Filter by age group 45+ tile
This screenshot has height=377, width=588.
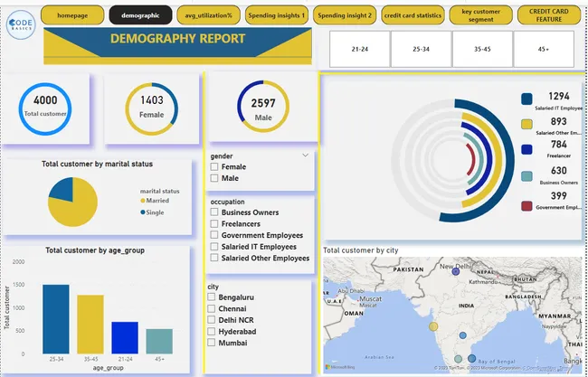(x=544, y=49)
